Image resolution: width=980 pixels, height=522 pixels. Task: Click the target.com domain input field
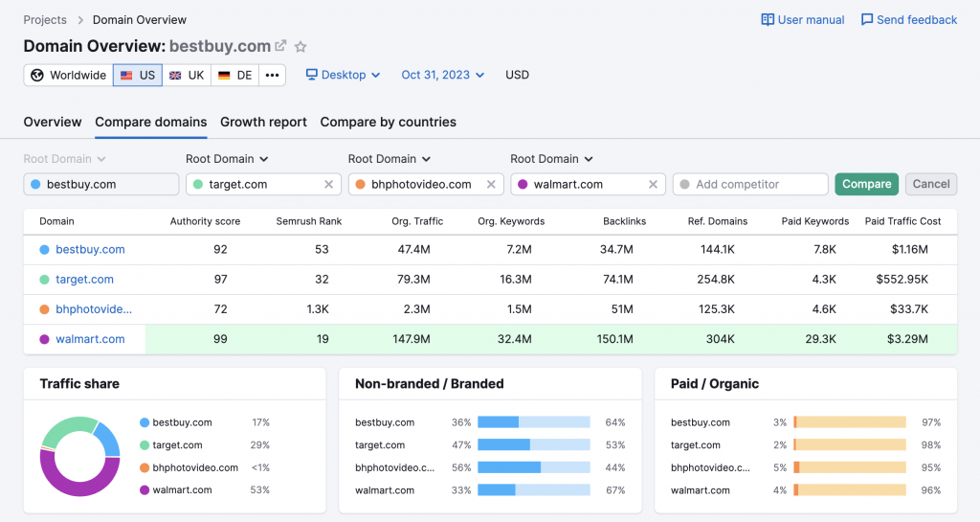(264, 185)
